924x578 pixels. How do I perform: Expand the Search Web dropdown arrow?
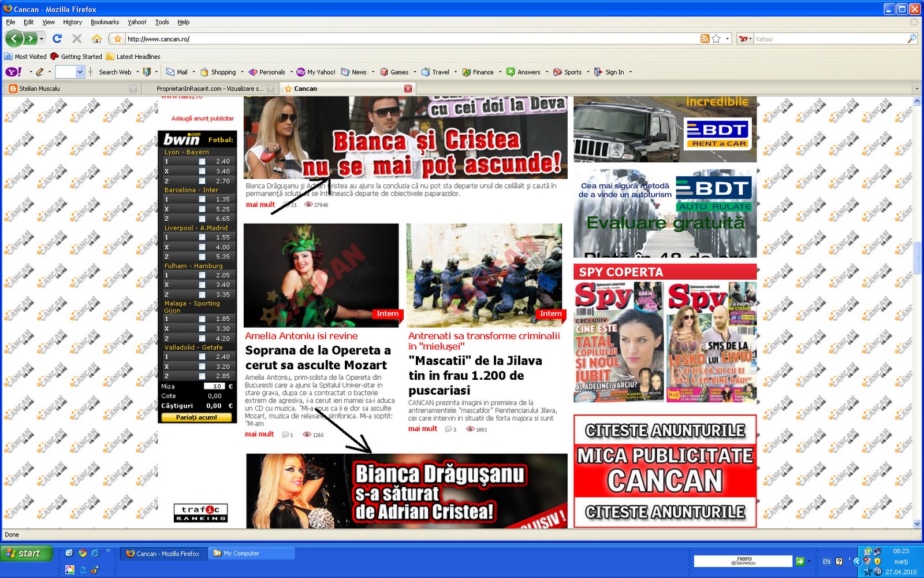[137, 72]
